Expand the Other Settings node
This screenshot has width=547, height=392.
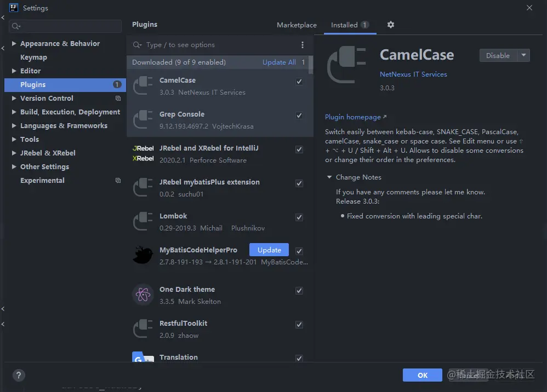[14, 166]
